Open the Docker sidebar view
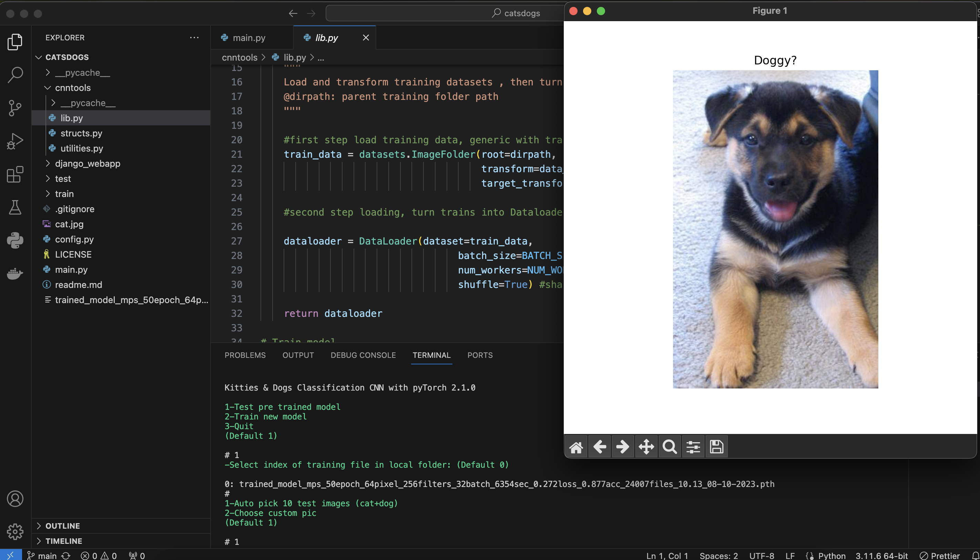This screenshot has height=560, width=980. click(15, 273)
